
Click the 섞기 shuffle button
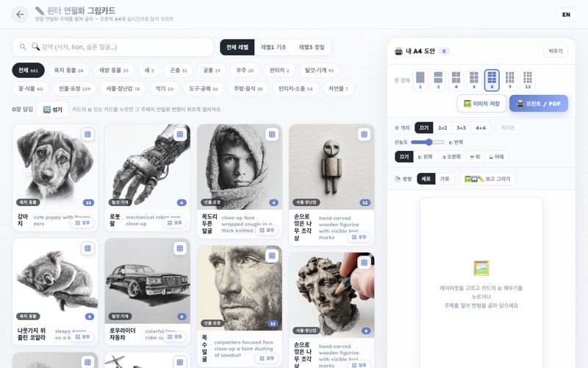click(52, 109)
